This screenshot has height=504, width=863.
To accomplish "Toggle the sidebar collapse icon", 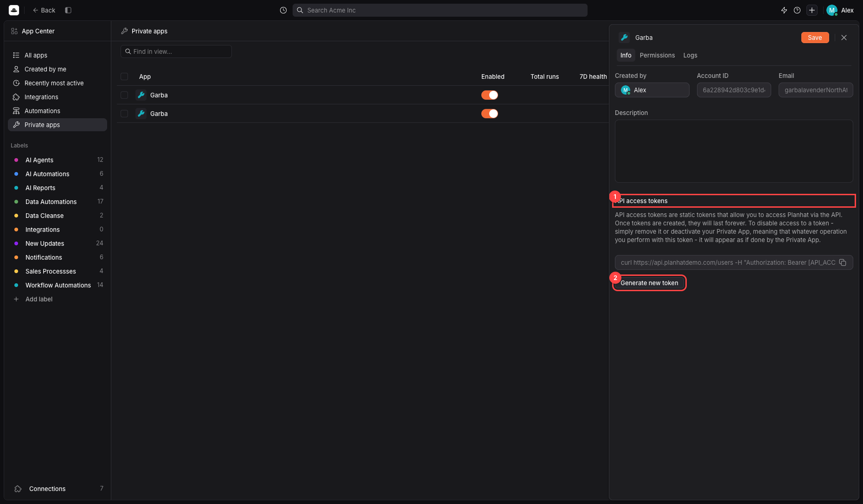I will coord(68,10).
